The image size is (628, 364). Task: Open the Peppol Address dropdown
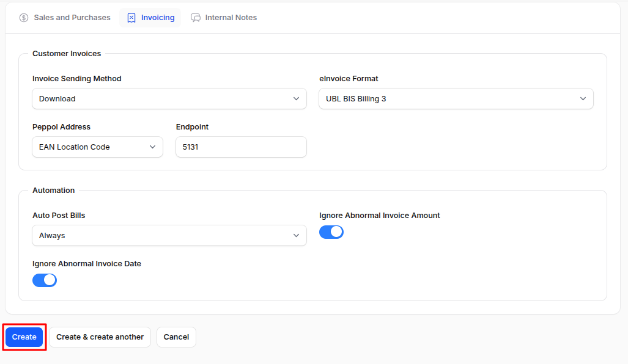[97, 147]
